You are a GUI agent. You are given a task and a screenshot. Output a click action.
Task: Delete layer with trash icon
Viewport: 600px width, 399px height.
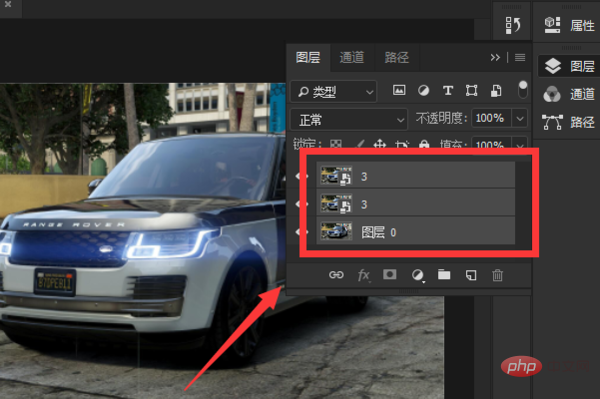coord(497,275)
